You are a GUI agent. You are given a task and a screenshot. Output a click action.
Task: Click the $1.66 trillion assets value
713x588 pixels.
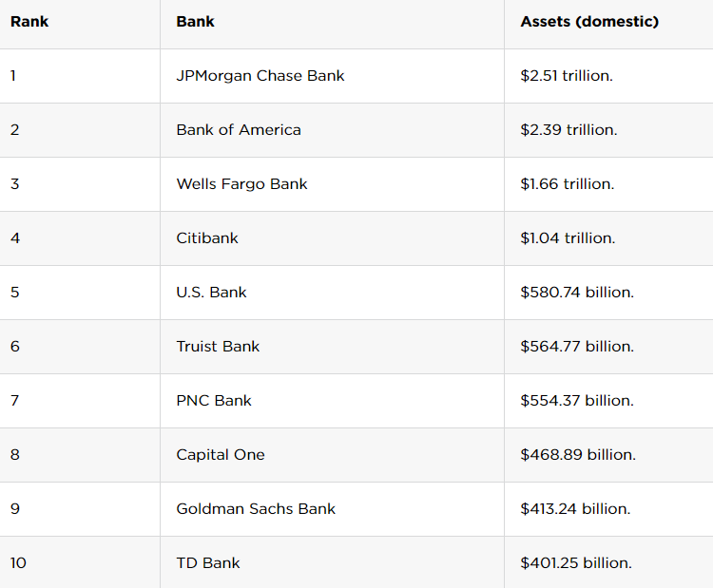[568, 184]
